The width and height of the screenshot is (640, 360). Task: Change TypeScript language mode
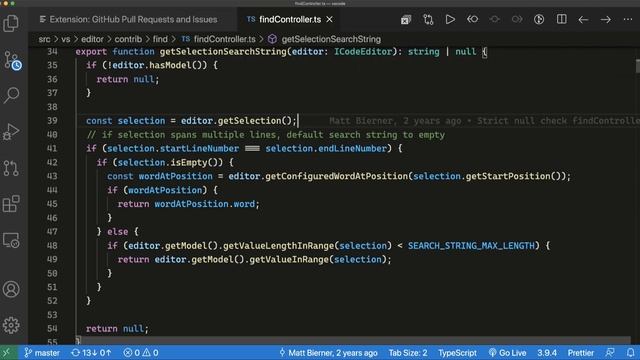coord(457,353)
